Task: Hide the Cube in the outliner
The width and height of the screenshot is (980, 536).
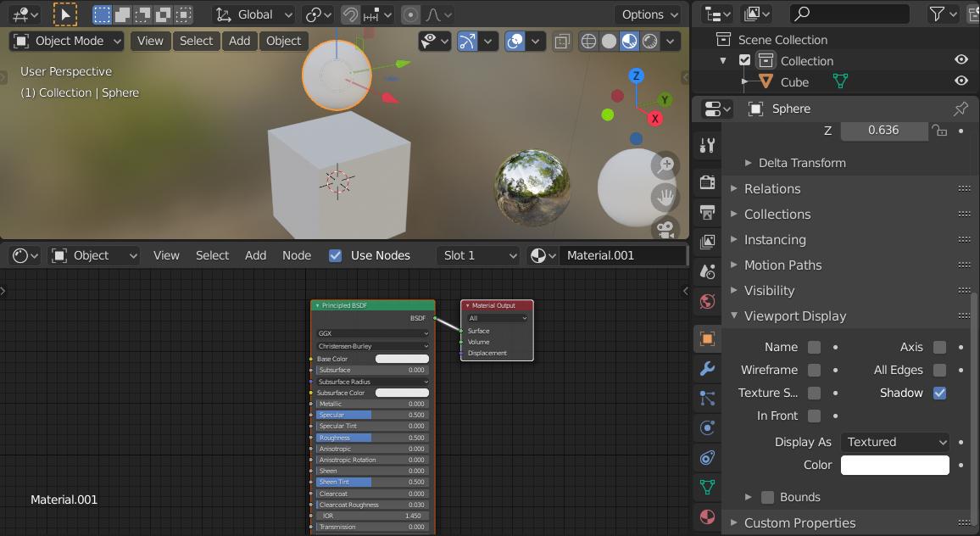Action: [x=961, y=81]
